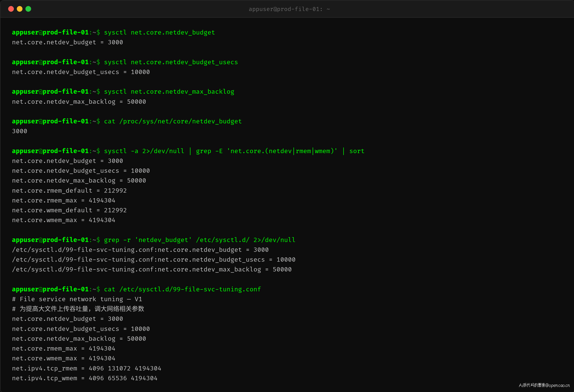This screenshot has height=392, width=574.
Task: Click grep result for netdev_budget_usecs = 10000
Action: tap(154, 259)
